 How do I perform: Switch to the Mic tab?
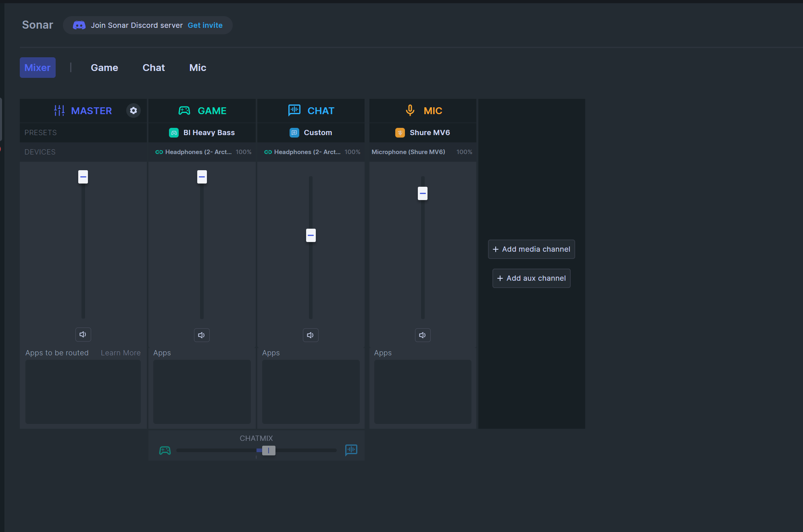coord(198,68)
